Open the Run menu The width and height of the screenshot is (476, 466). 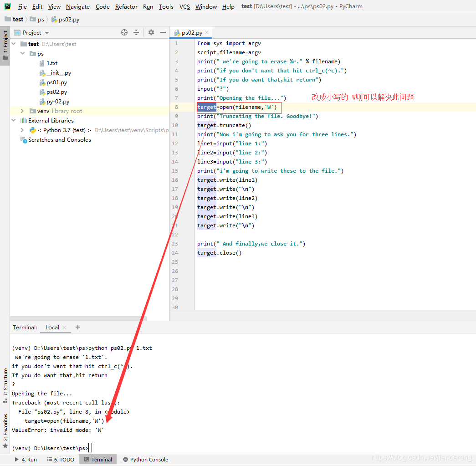[x=148, y=6]
